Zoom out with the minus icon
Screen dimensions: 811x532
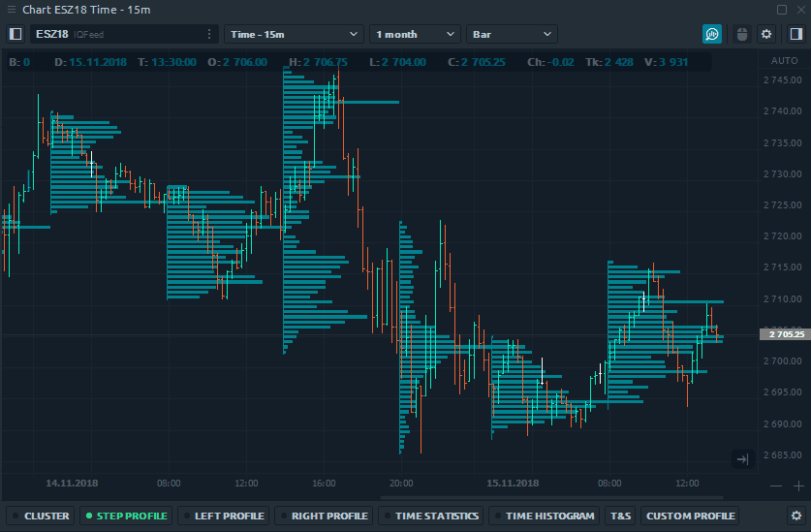(775, 485)
